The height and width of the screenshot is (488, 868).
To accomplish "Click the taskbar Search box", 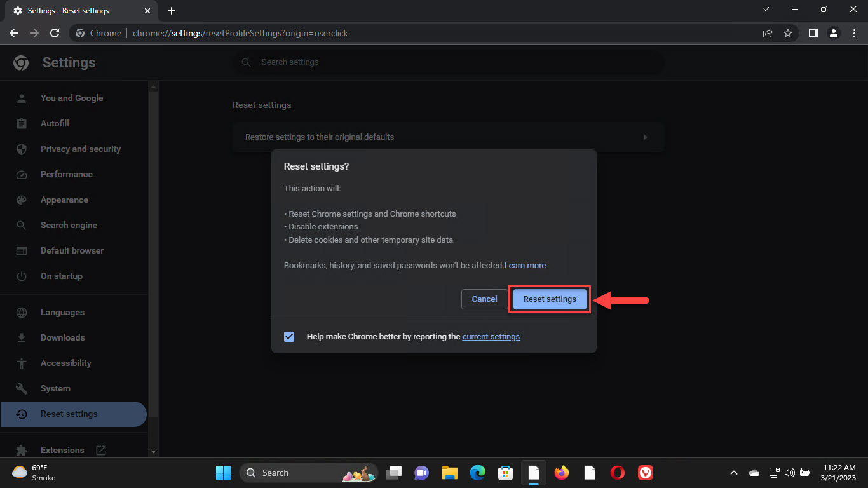I will [x=309, y=473].
